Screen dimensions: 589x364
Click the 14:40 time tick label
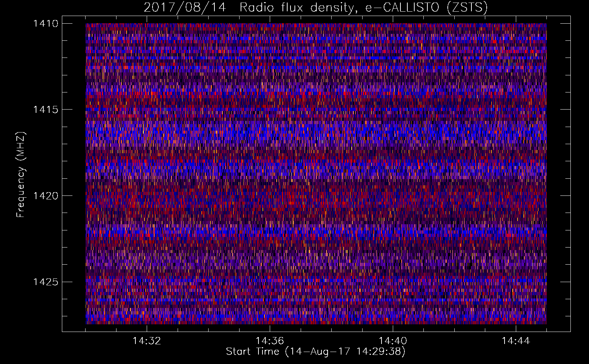[393, 341]
